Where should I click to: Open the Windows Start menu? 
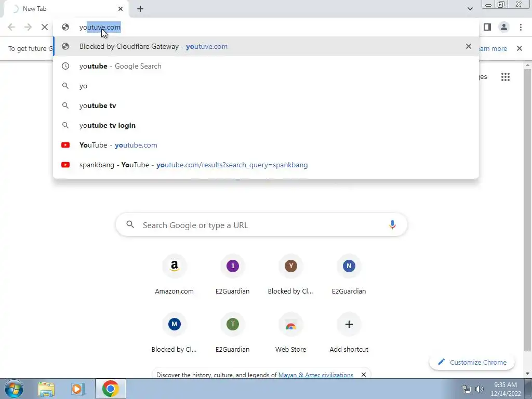pos(14,389)
